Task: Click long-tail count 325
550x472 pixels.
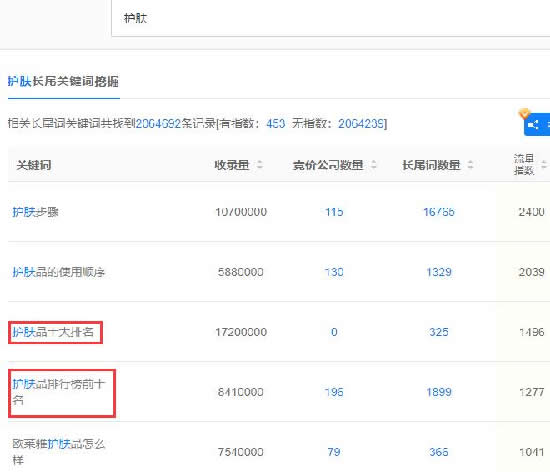Action: (x=439, y=332)
